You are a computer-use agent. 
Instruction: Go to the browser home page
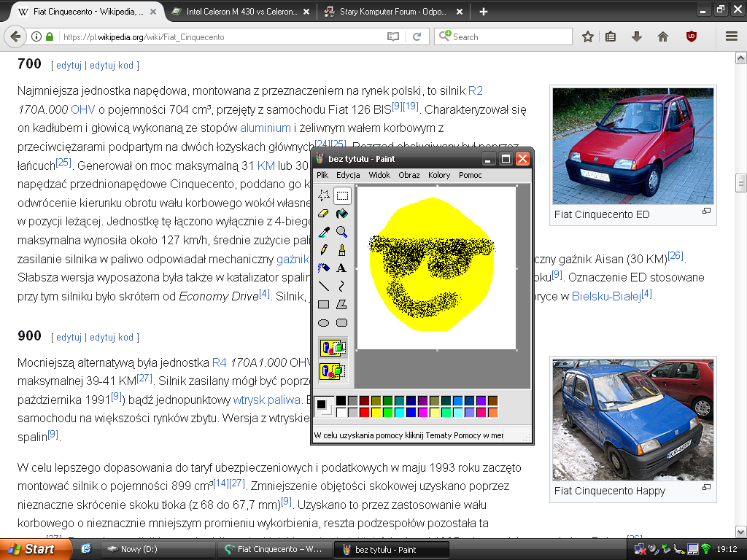662,36
